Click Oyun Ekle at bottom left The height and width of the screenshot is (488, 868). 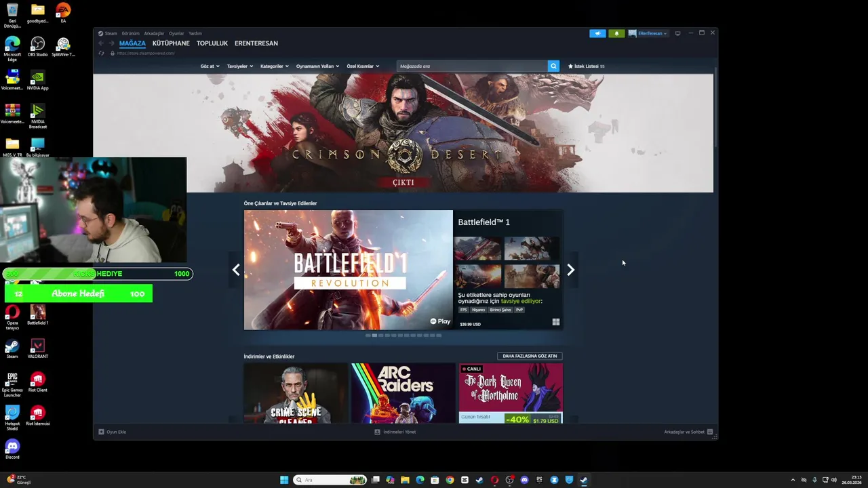(x=113, y=432)
